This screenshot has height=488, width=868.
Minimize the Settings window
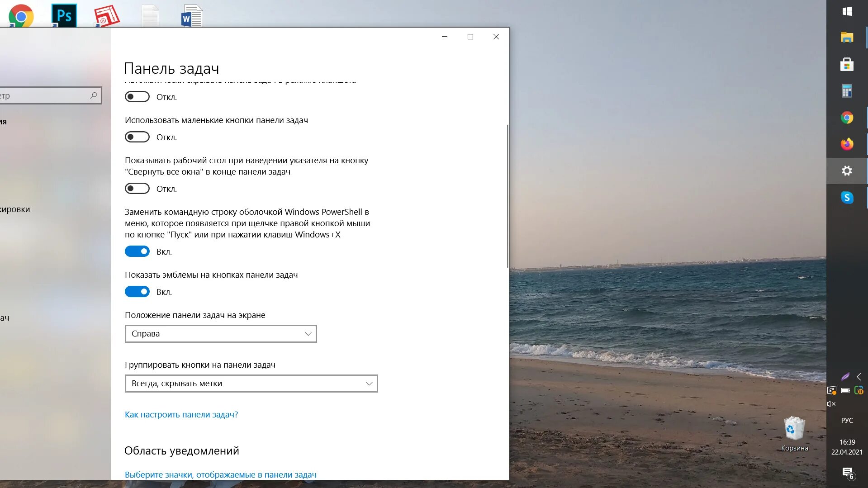click(x=445, y=37)
